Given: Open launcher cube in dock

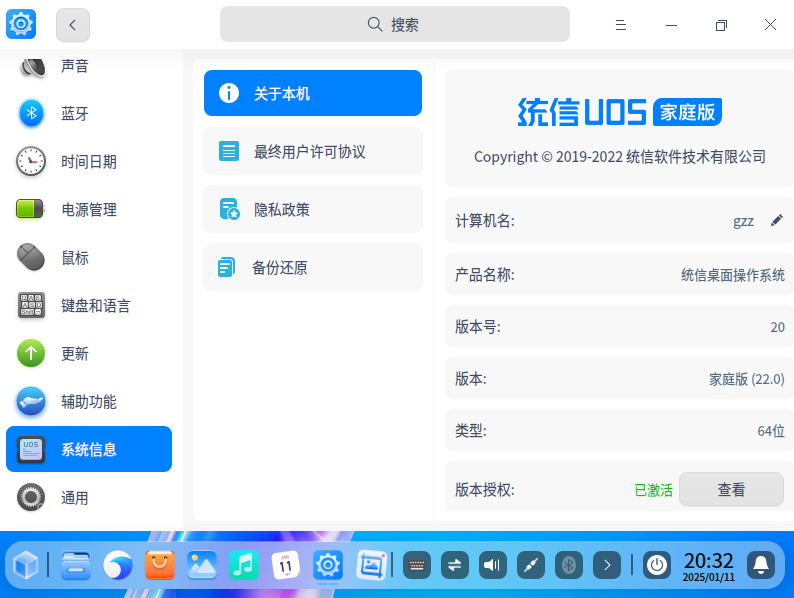Looking at the screenshot, I should tap(25, 565).
